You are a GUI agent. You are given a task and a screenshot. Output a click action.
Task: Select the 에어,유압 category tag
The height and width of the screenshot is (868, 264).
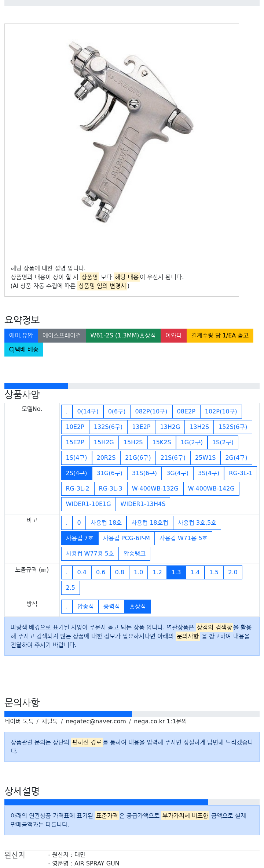click(x=21, y=335)
